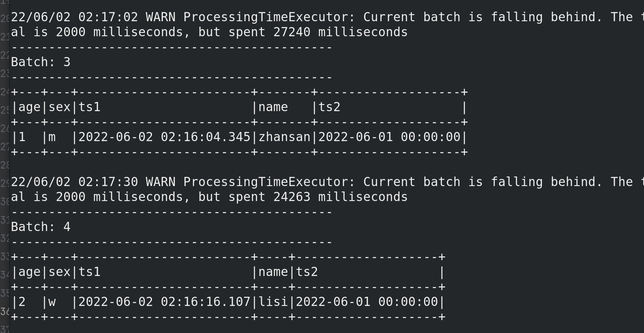The width and height of the screenshot is (644, 333).
Task: Click the name value 'zhansan'
Action: (285, 137)
